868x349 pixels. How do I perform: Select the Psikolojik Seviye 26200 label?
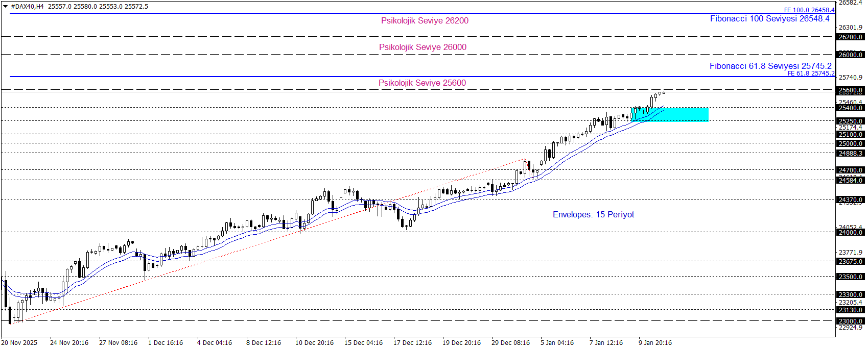(x=425, y=21)
